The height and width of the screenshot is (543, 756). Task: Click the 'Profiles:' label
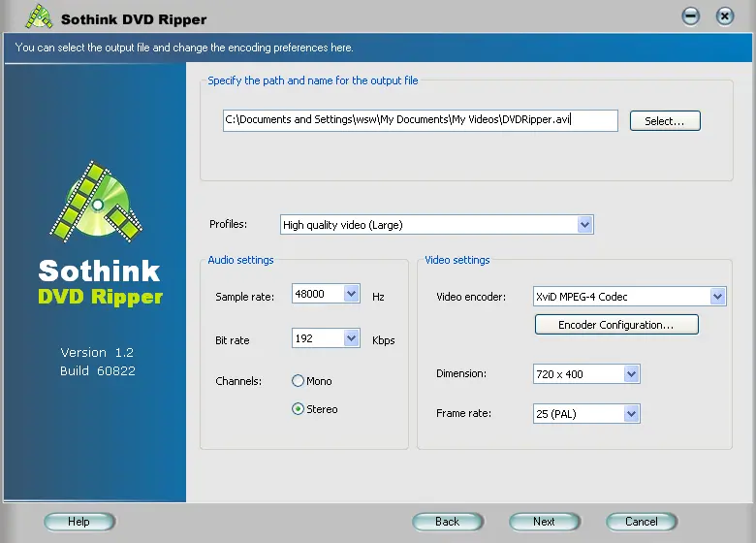click(x=228, y=224)
